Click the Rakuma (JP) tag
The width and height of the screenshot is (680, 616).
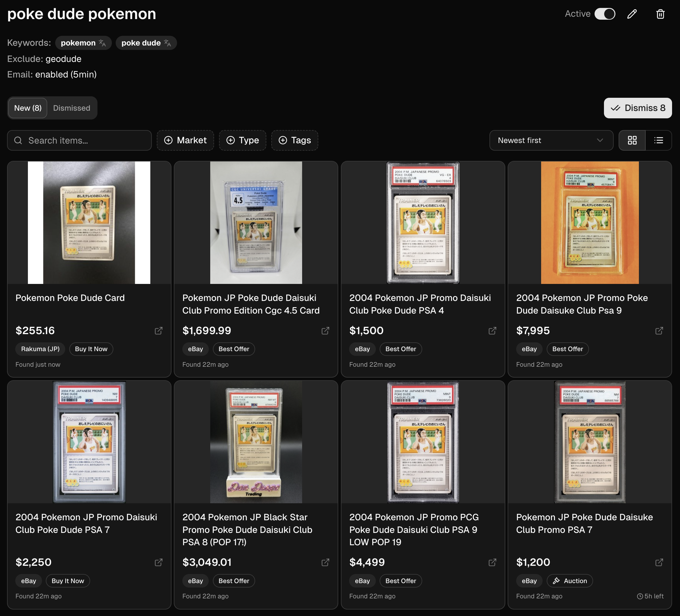pyautogui.click(x=40, y=349)
